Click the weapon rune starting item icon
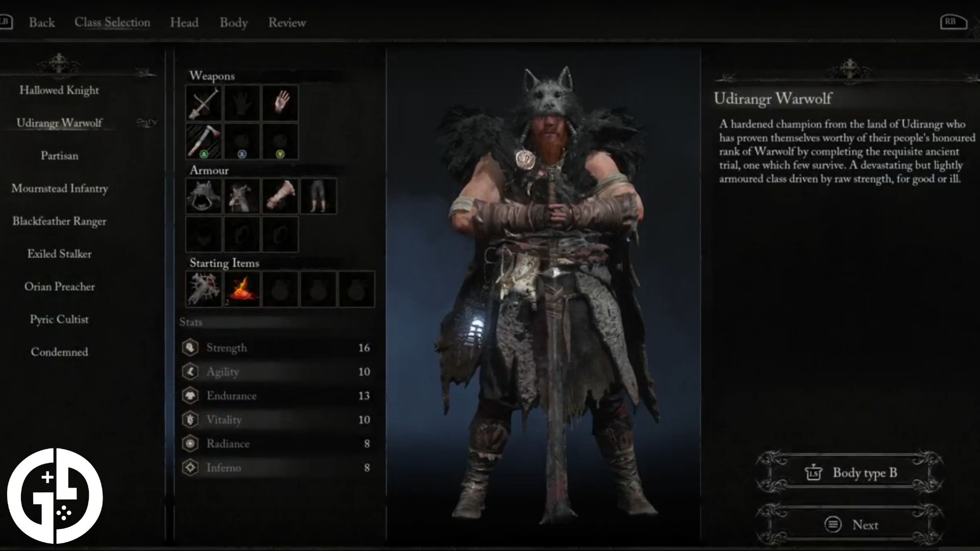Image resolution: width=980 pixels, height=551 pixels. (x=204, y=289)
